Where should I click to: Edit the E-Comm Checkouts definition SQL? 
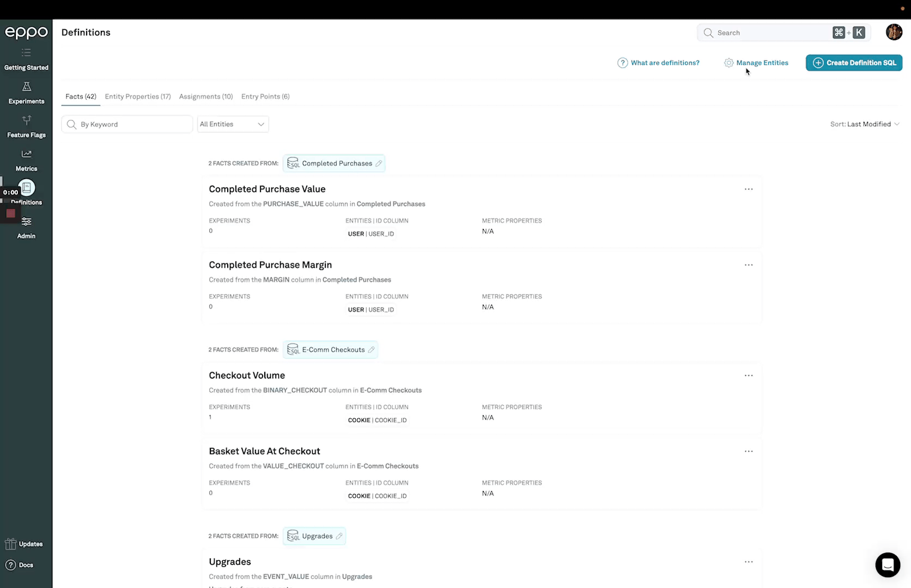[x=371, y=350]
